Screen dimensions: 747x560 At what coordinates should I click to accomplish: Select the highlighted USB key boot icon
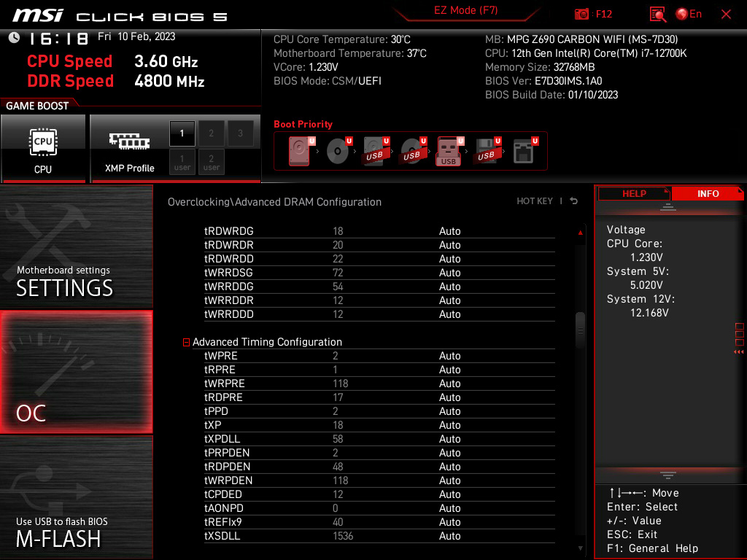click(449, 151)
